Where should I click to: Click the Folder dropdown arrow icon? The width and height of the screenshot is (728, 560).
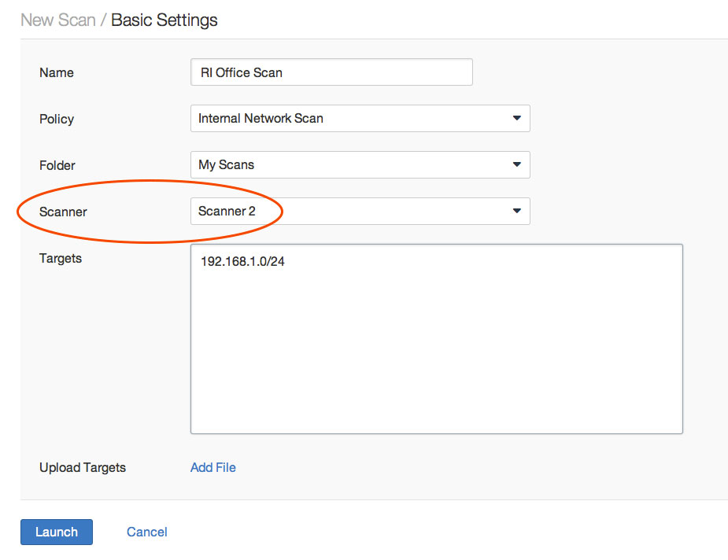[517, 164]
